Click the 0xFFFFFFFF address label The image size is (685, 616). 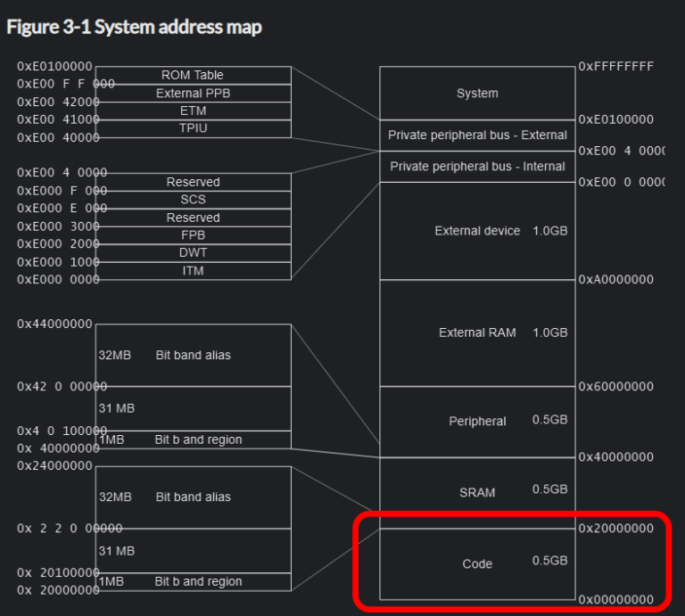615,66
